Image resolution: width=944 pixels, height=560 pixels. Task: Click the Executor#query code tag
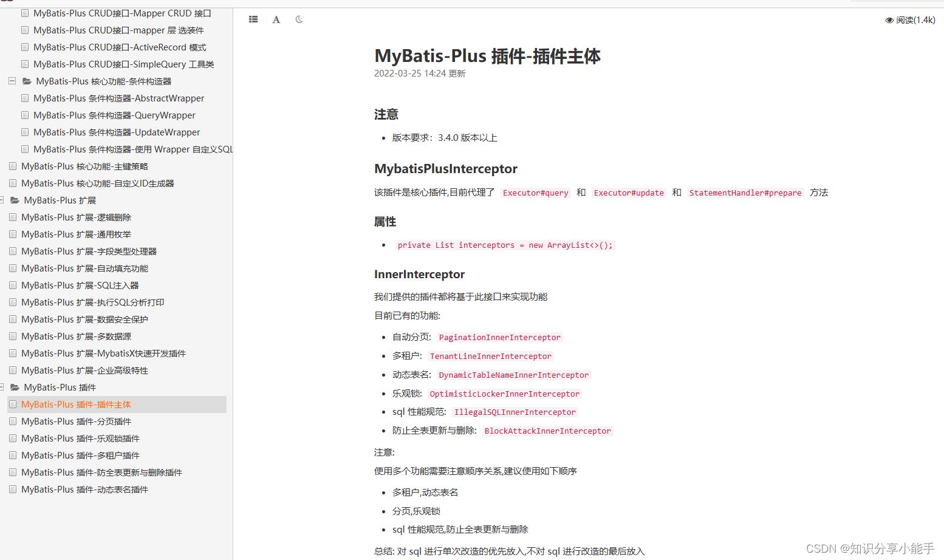point(535,193)
